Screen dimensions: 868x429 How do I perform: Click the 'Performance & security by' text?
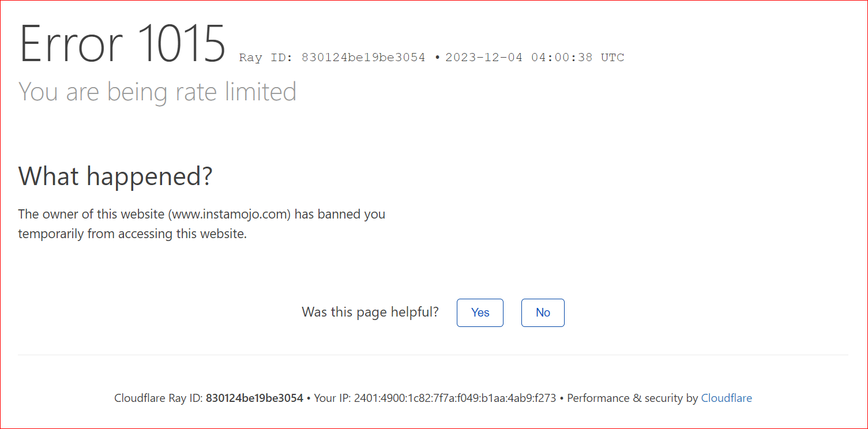pos(632,398)
